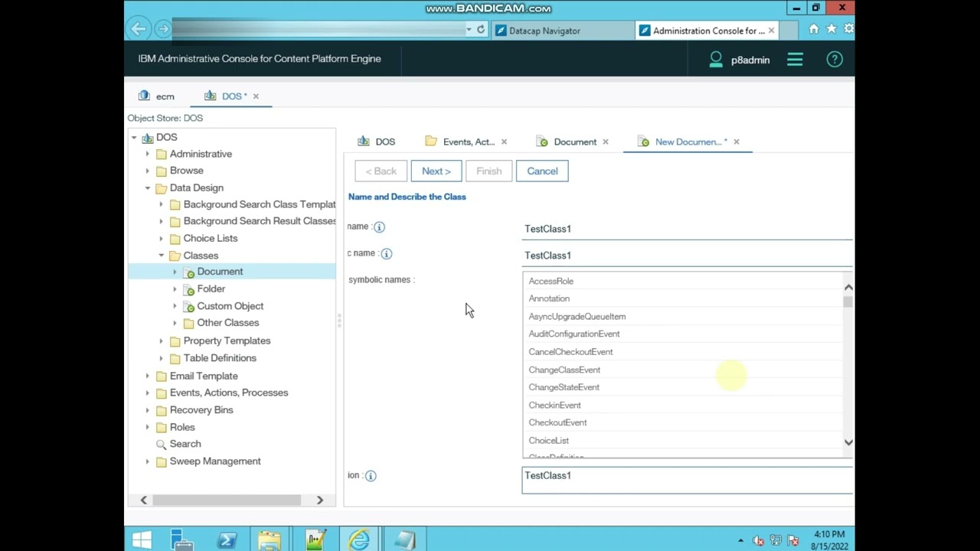
Task: Collapse the Data Design folder
Action: (148, 187)
